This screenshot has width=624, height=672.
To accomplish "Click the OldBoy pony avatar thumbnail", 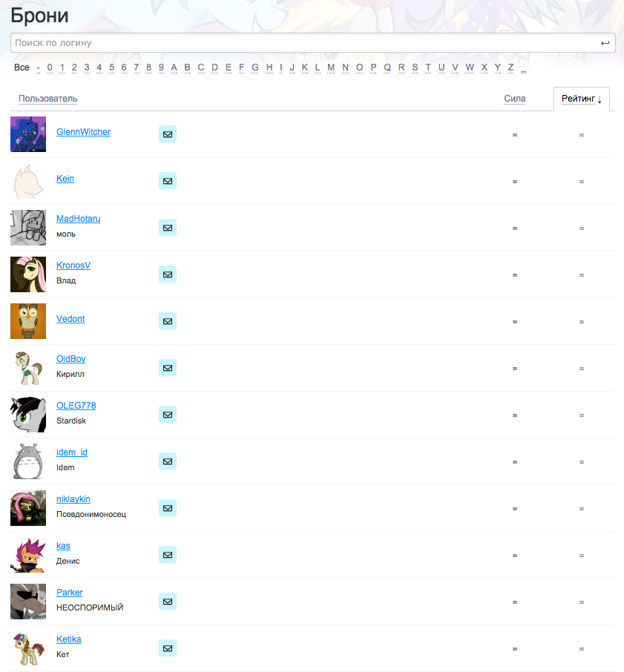I will click(x=28, y=368).
